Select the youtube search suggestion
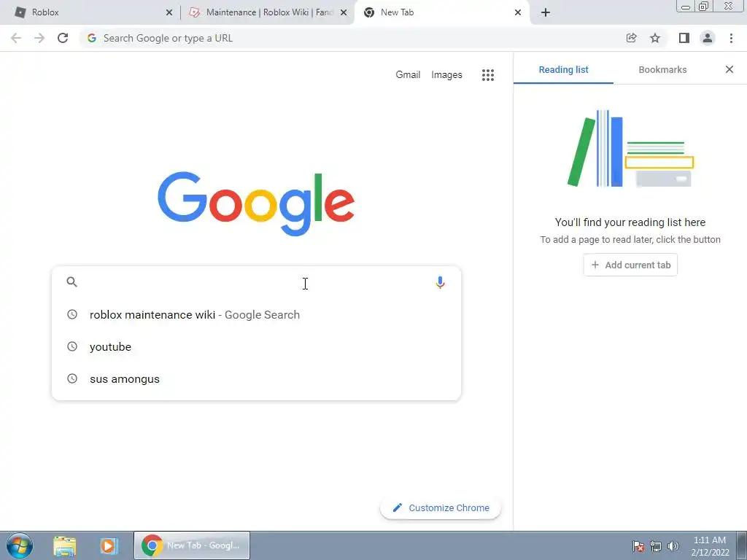The image size is (747, 560). click(256, 346)
